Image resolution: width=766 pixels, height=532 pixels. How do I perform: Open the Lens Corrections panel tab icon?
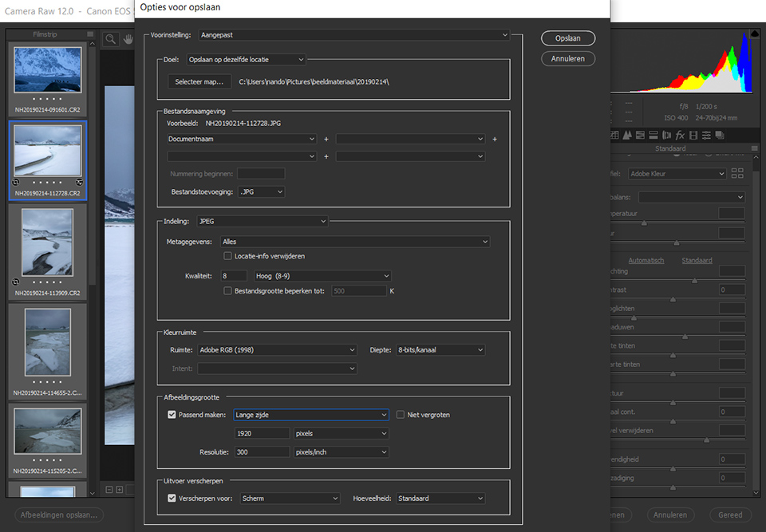coord(666,136)
